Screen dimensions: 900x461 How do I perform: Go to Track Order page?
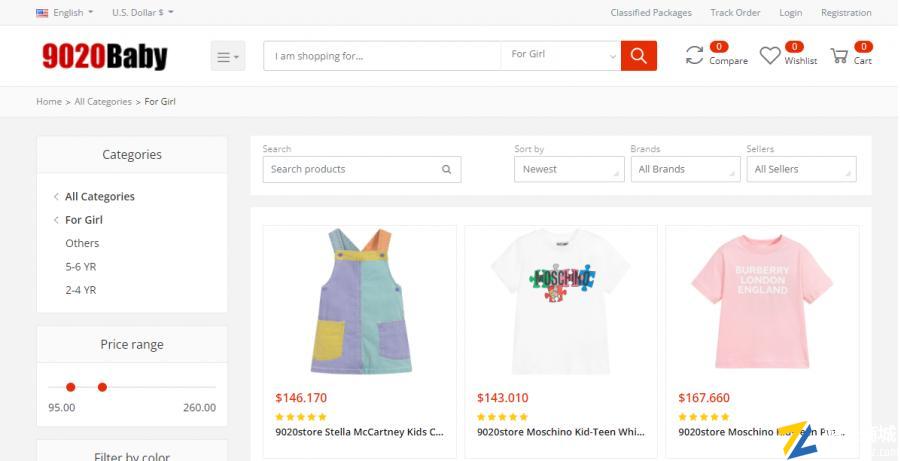pyautogui.click(x=735, y=13)
